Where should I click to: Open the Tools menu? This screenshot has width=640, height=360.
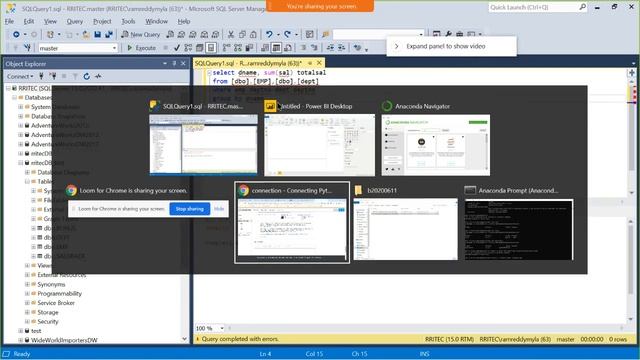128,21
